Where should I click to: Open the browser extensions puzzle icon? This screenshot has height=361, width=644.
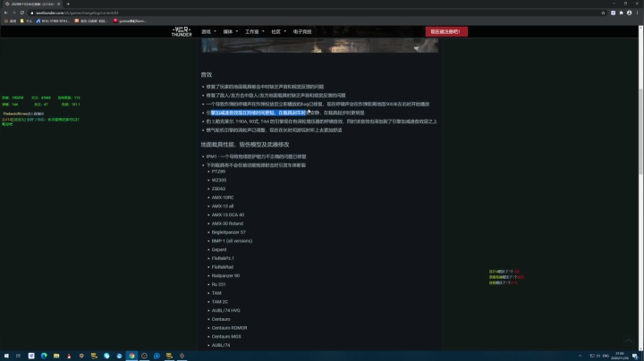(621, 13)
